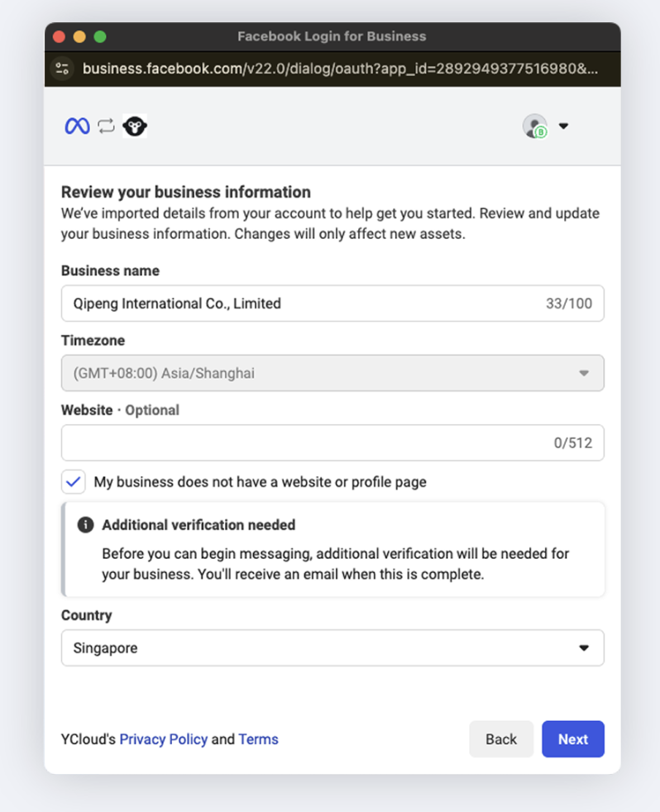
Task: Uncheck 'My business does not have a website'
Action: click(x=74, y=482)
